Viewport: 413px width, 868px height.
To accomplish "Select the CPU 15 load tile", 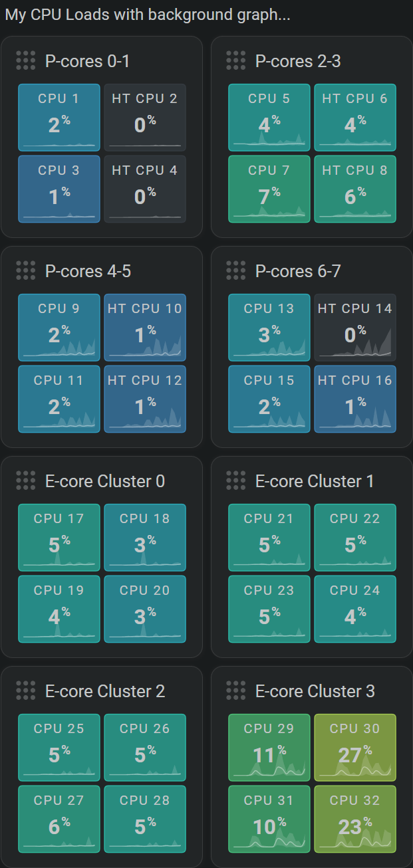I will click(x=269, y=399).
